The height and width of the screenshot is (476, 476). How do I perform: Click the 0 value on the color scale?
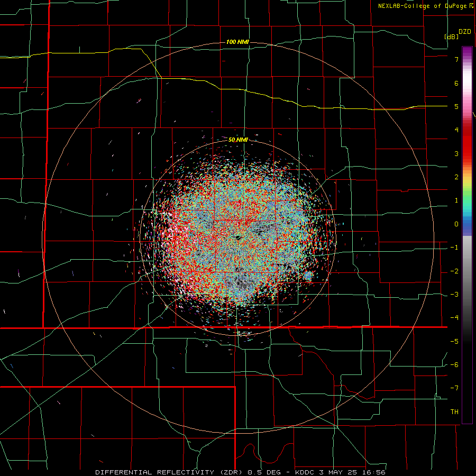[x=456, y=224]
